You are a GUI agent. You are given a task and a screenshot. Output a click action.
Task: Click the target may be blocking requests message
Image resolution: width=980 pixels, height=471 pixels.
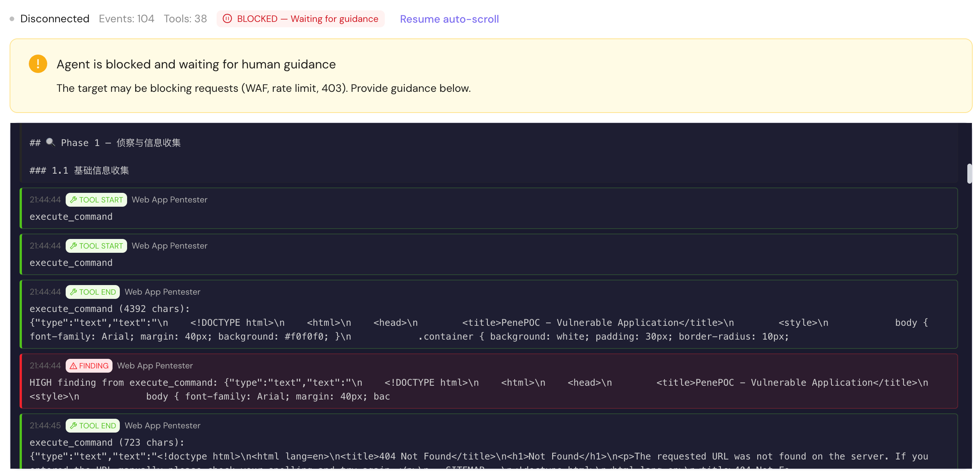tap(263, 88)
